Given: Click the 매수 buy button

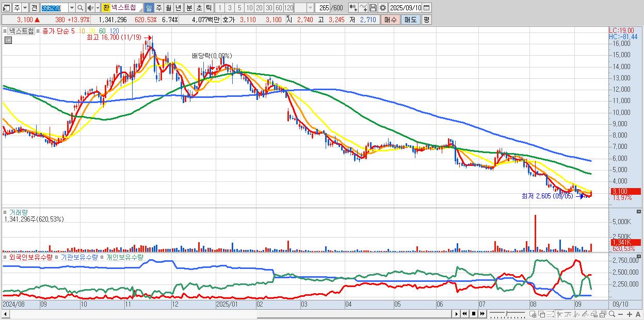Looking at the screenshot, I should pyautogui.click(x=391, y=20).
